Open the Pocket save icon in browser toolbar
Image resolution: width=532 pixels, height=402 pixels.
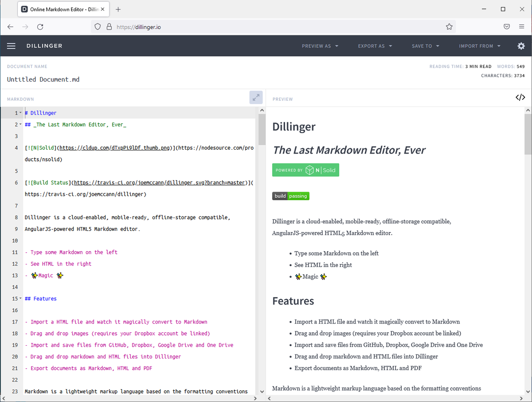click(x=507, y=27)
